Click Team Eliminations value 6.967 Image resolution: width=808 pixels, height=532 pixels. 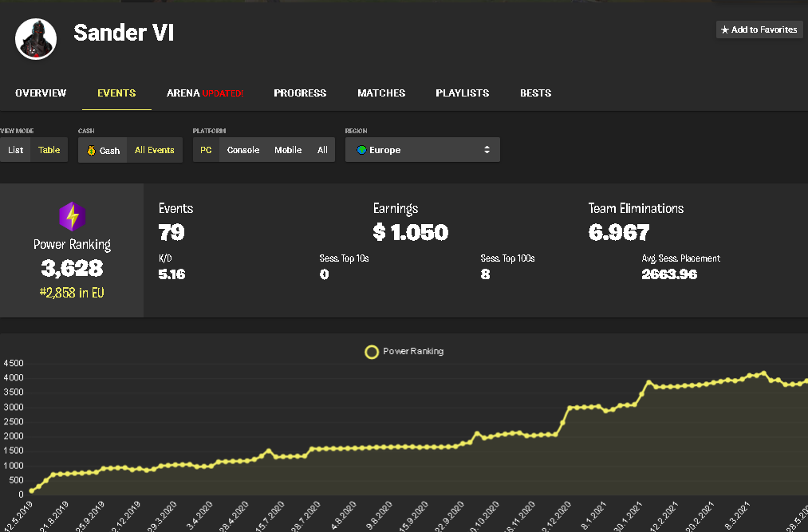(x=619, y=232)
